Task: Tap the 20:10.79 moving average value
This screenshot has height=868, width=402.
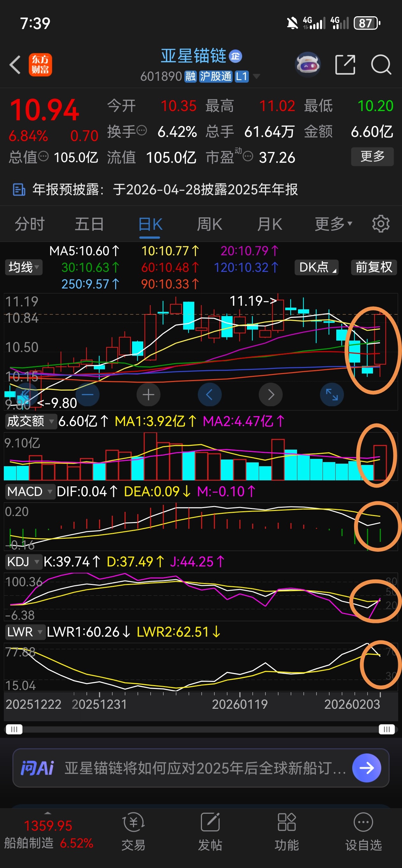Action: [x=249, y=251]
